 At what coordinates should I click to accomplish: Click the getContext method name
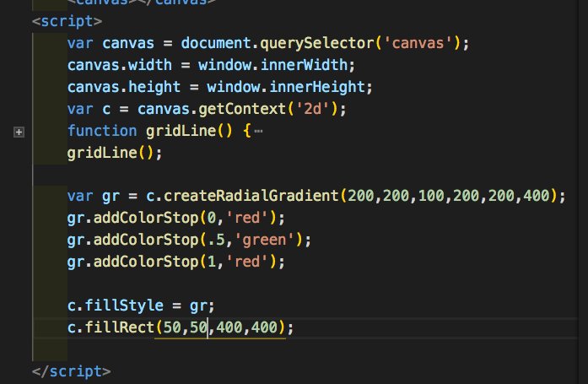click(x=242, y=109)
